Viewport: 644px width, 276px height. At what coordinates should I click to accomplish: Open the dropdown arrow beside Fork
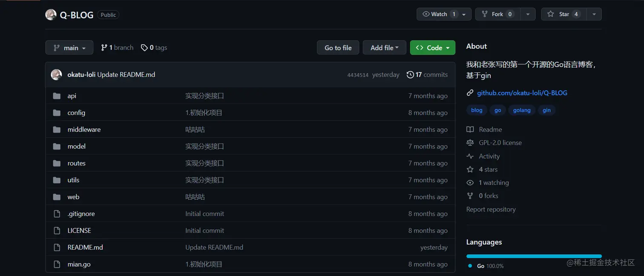[528, 14]
